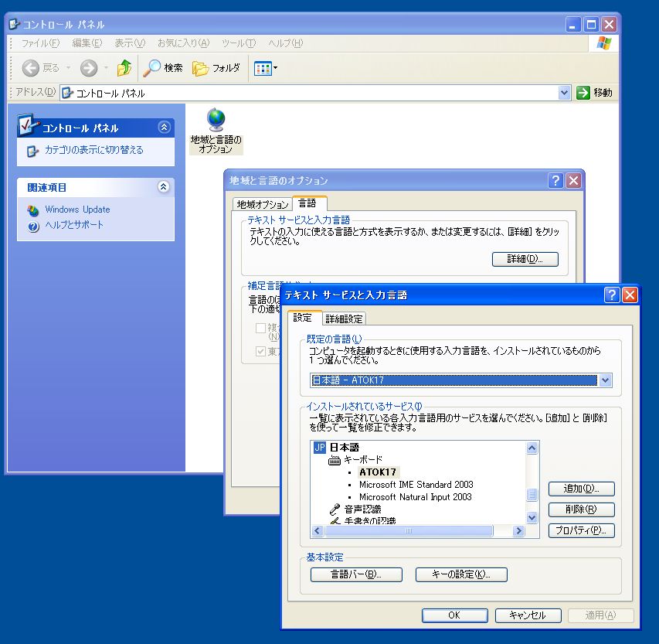
Task: Click the horizontal scrollbar thumb of services list
Action: click(409, 531)
